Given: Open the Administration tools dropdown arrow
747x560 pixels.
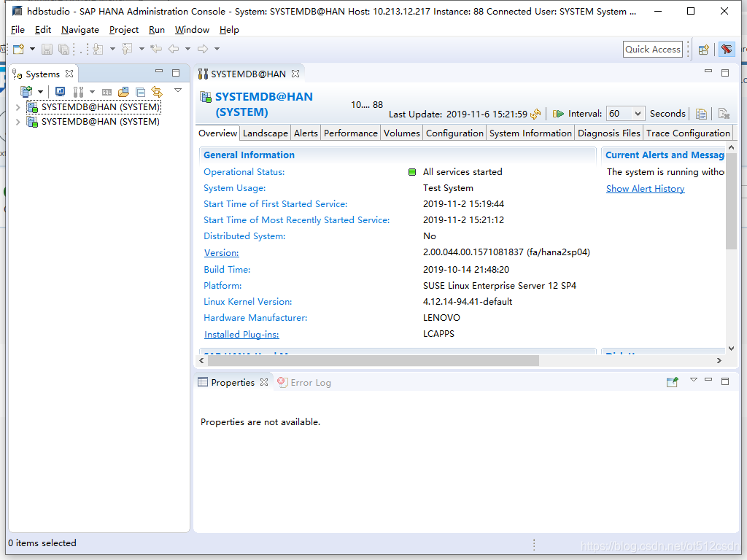Looking at the screenshot, I should (x=93, y=92).
